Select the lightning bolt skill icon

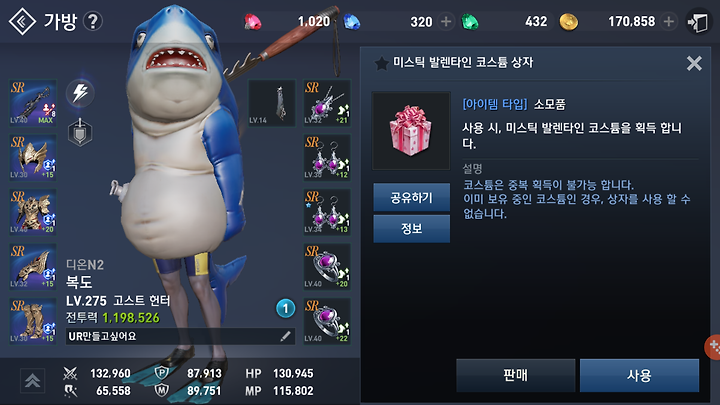pyautogui.click(x=80, y=93)
